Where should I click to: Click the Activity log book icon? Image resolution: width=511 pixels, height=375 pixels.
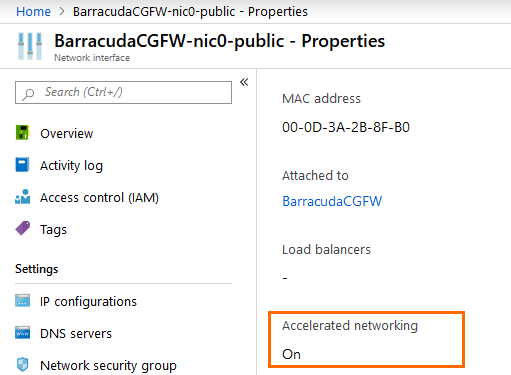(x=22, y=165)
